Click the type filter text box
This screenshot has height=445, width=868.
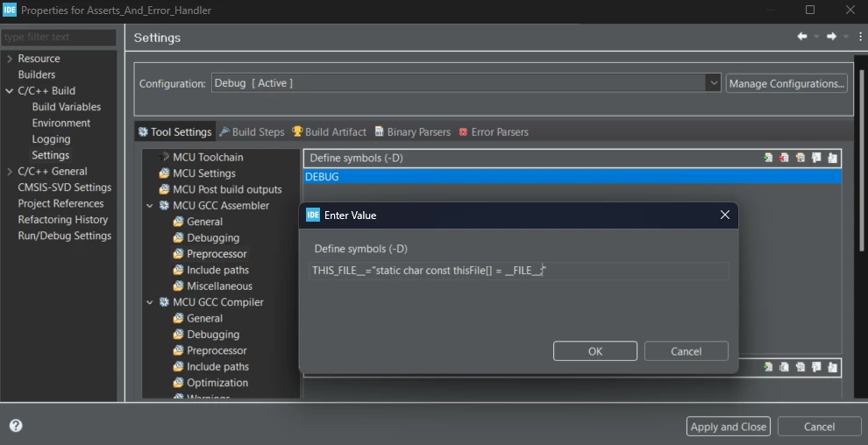coord(59,37)
